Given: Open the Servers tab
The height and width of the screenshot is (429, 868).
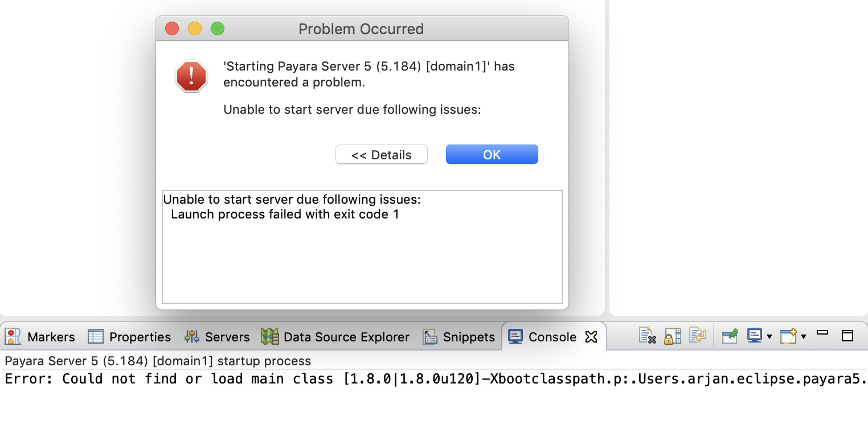Looking at the screenshot, I should [x=217, y=337].
